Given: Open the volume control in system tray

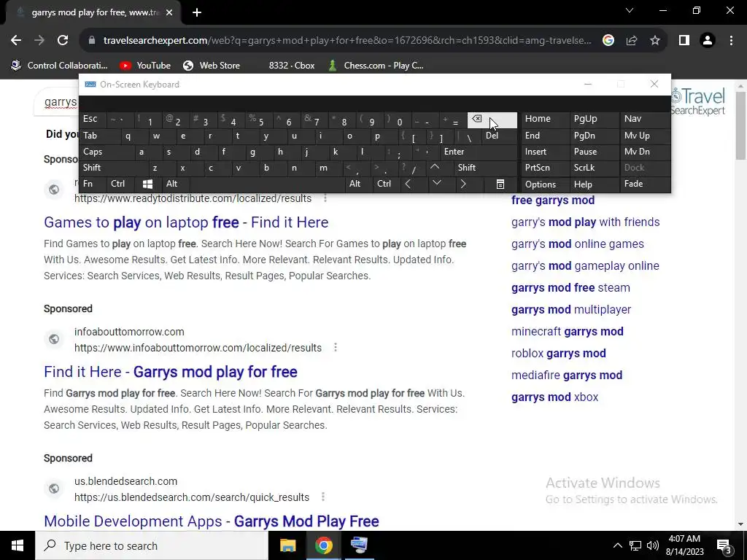Looking at the screenshot, I should click(x=653, y=545).
